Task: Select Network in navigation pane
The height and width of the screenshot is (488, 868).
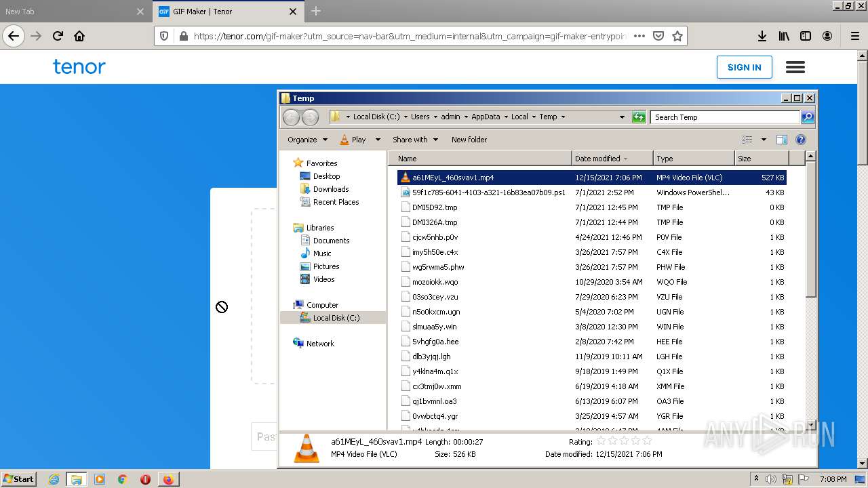Action: (x=320, y=344)
